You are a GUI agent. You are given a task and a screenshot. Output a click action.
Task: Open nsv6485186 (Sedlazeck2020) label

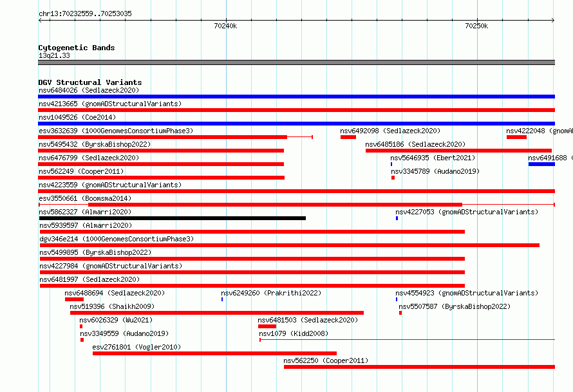tap(415, 144)
